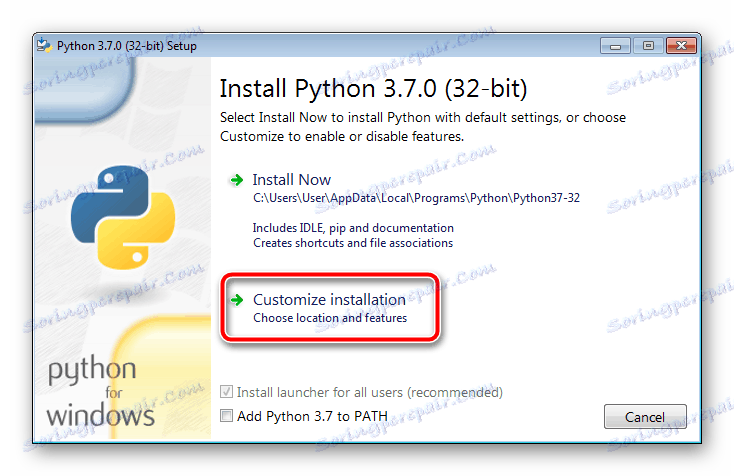Click 'Choose location and features' text
This screenshot has width=734, height=476.
330,318
